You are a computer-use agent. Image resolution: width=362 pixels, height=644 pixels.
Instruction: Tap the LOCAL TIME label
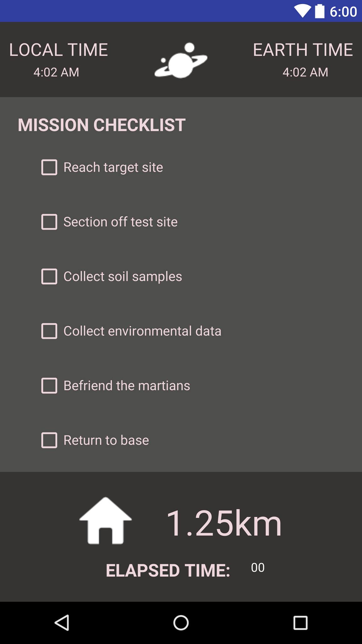click(58, 50)
